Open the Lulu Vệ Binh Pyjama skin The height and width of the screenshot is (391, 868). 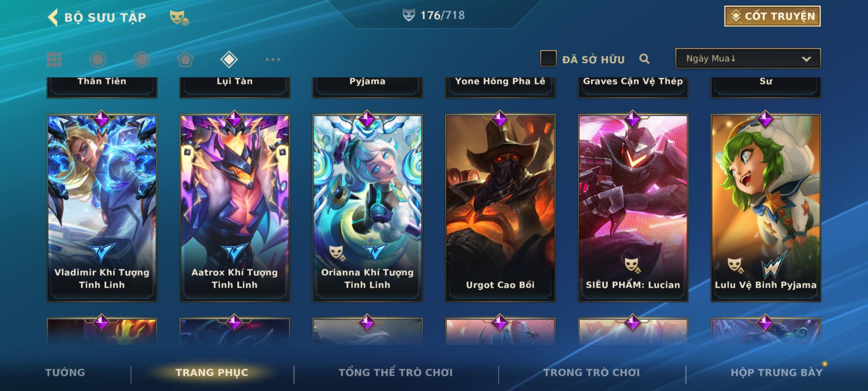pos(766,208)
